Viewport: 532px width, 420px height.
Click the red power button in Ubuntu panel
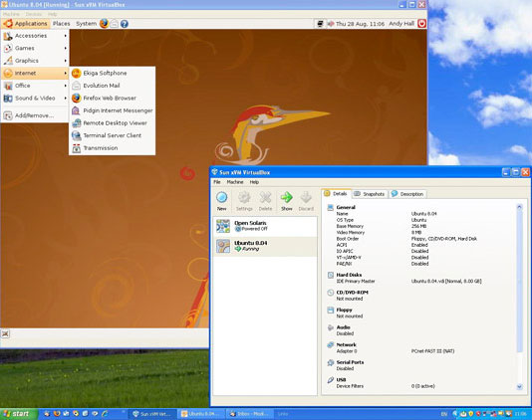coord(421,24)
